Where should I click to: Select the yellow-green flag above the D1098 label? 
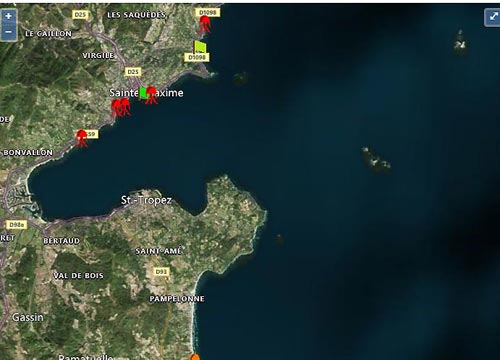(200, 47)
